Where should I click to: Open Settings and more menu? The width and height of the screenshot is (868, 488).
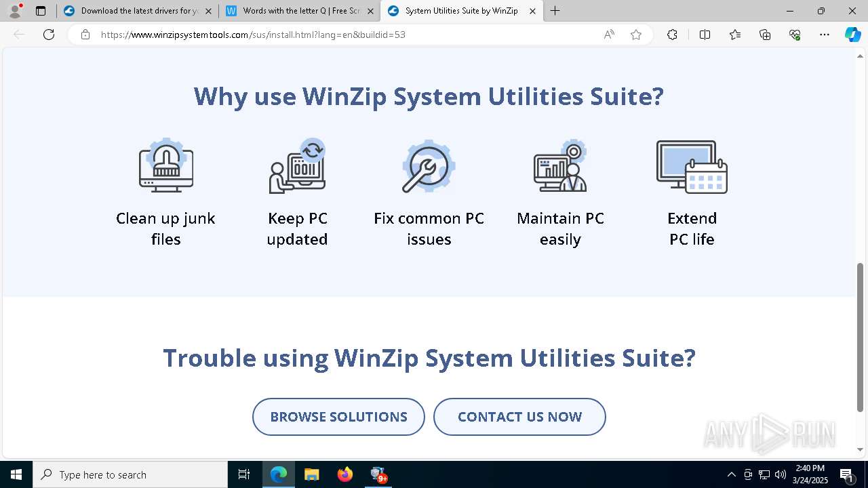pos(825,35)
